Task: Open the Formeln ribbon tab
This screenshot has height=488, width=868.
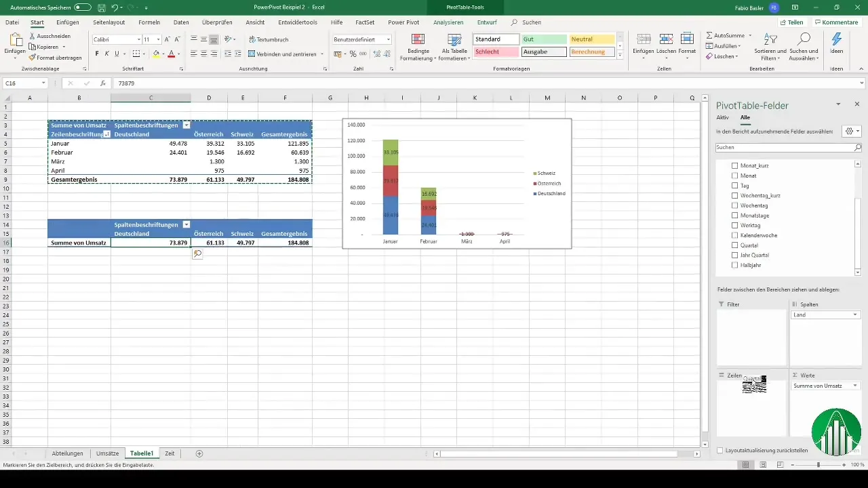Action: 149,22
